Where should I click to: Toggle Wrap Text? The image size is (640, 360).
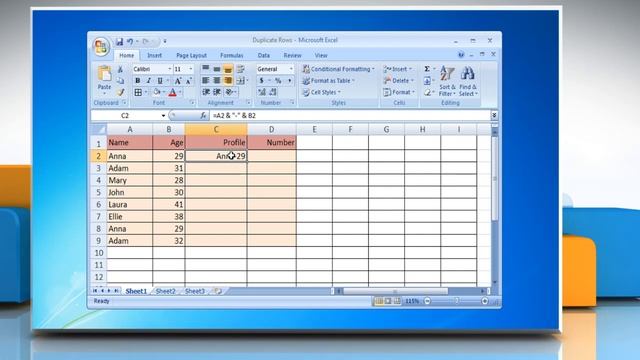pos(240,69)
